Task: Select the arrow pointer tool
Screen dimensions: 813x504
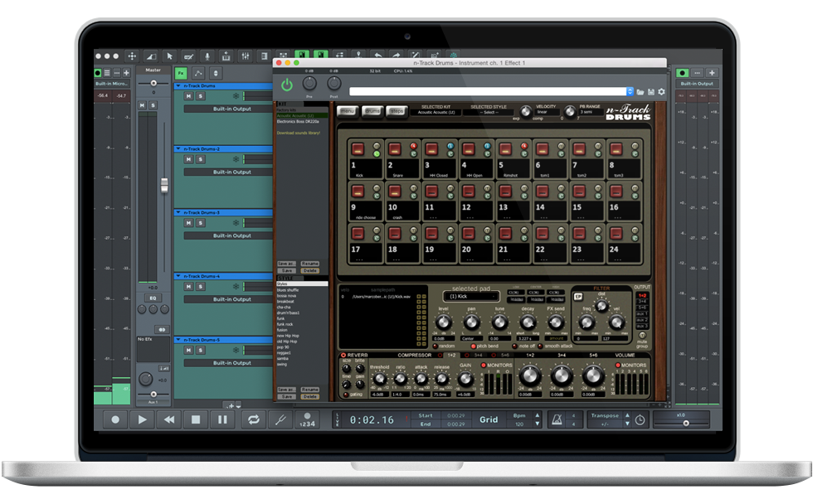Action: [x=169, y=56]
